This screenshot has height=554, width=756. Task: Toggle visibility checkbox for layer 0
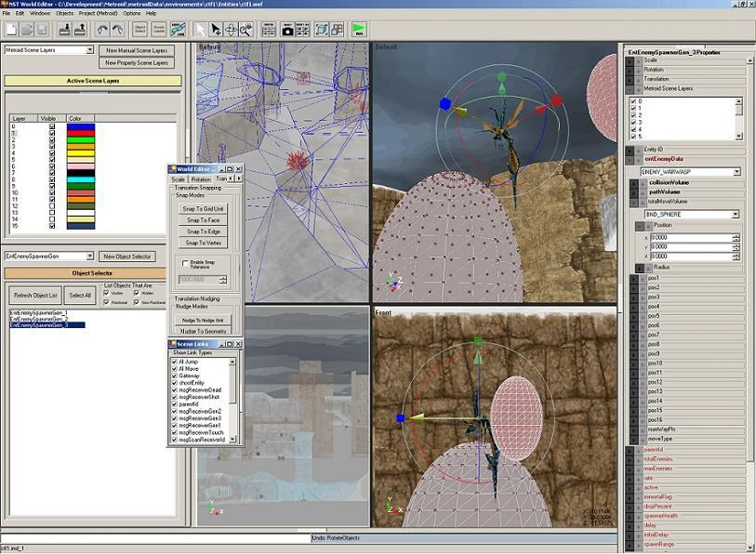point(52,126)
